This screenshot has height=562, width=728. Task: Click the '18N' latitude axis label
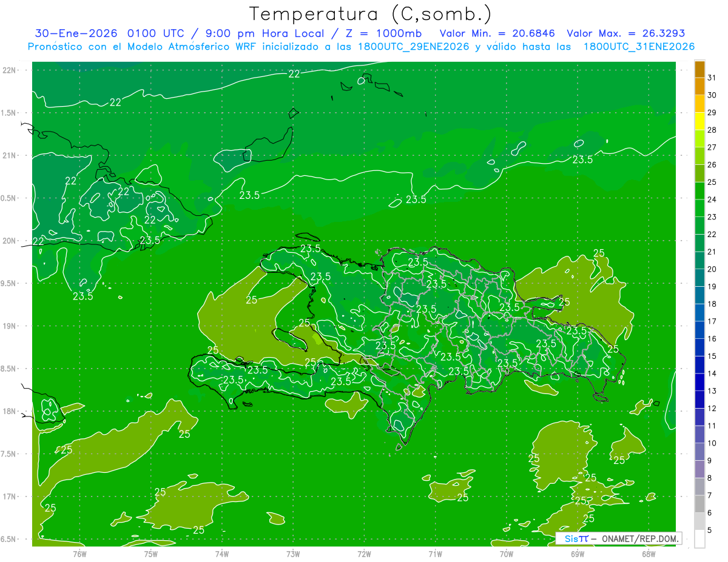[8, 411]
